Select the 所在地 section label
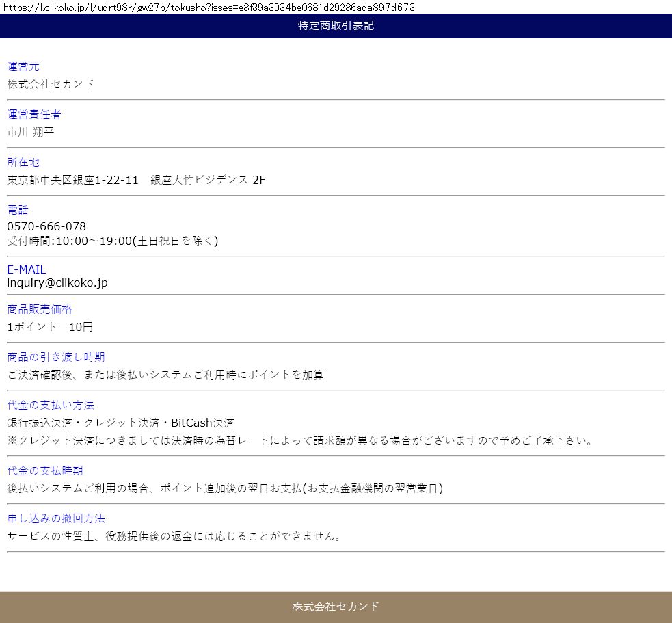The image size is (672, 623). pyautogui.click(x=23, y=162)
